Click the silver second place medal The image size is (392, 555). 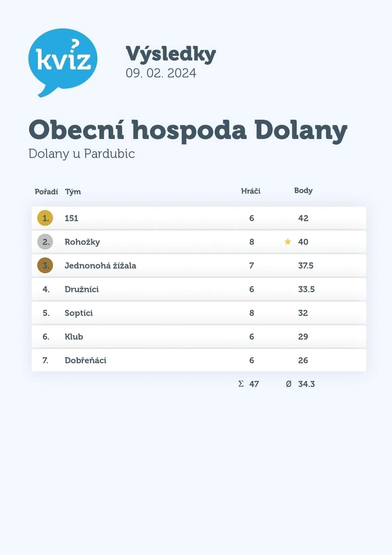coord(45,242)
